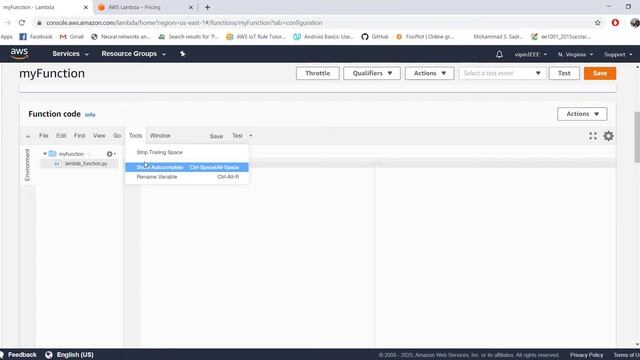This screenshot has width=640, height=360.
Task: Open the Find menu
Action: click(x=80, y=136)
